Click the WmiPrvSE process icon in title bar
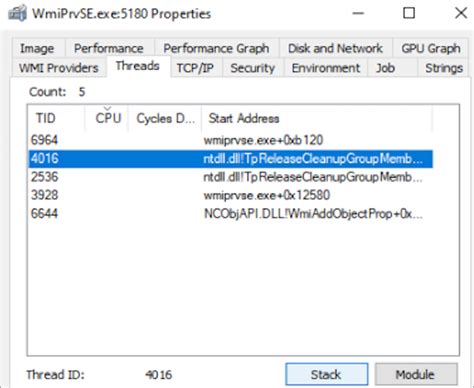Viewport: 474px width, 388px height. 17,14
